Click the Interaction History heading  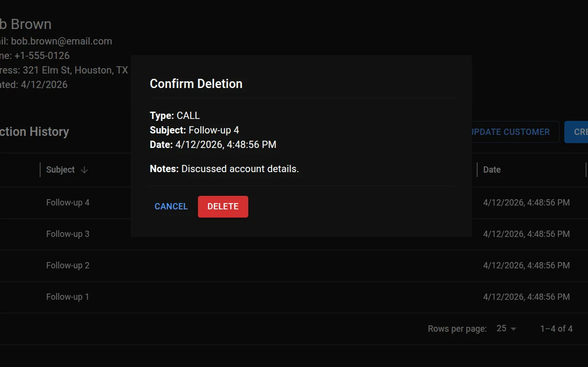[34, 132]
